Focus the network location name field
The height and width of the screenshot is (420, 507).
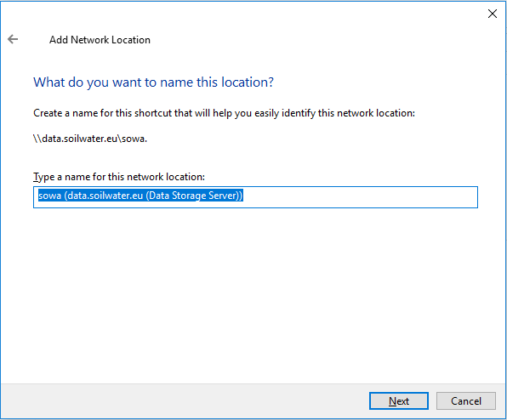point(255,197)
